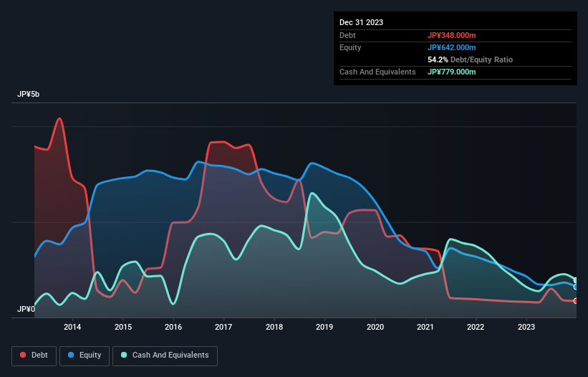588x377 pixels.
Task: Select the 2019 x-axis label
Action: (324, 327)
